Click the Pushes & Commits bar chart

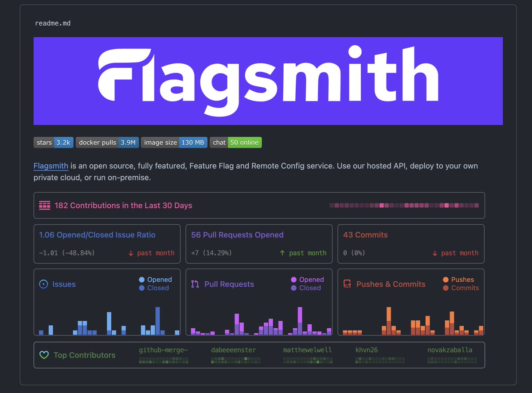coord(413,321)
